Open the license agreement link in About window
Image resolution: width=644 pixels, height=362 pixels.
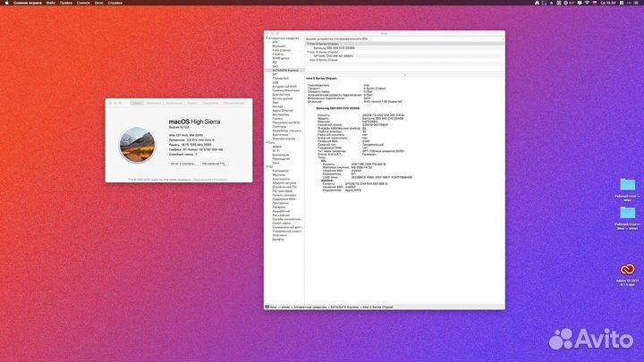[x=210, y=180]
